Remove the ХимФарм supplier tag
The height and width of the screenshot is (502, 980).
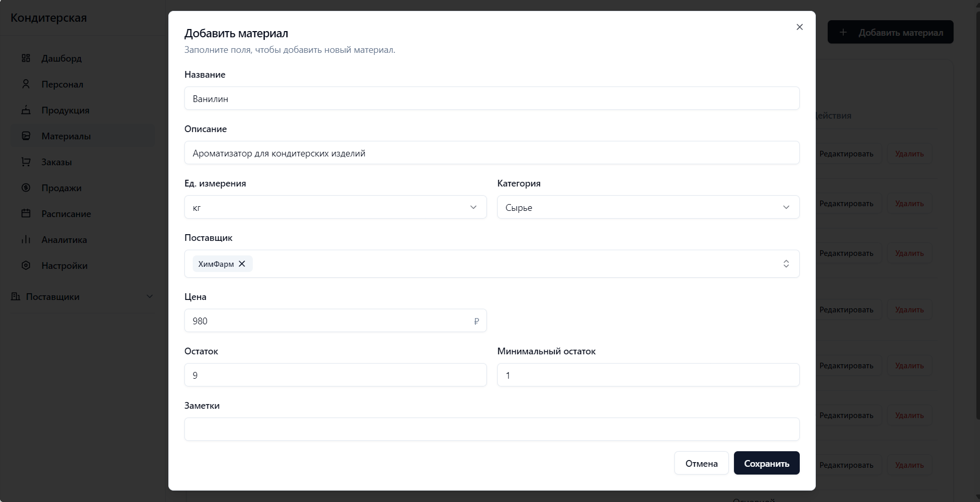pyautogui.click(x=242, y=264)
